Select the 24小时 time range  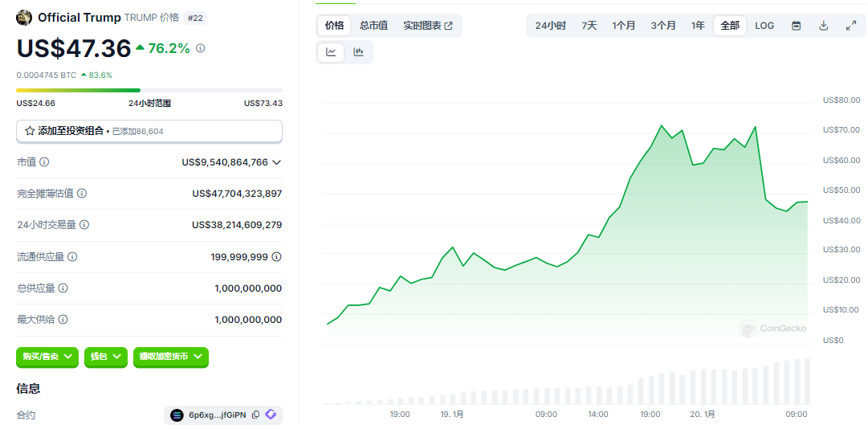click(551, 26)
